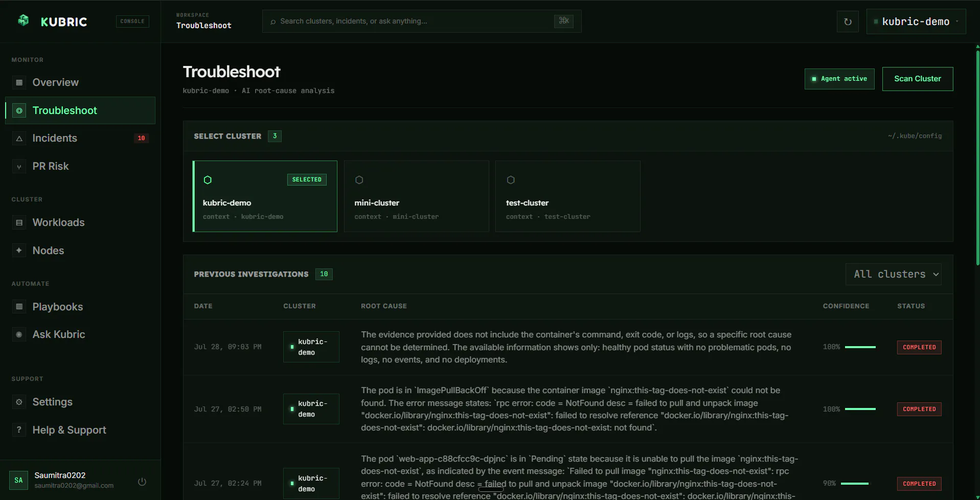
Task: Click the ~/.kube/config path text
Action: [915, 136]
